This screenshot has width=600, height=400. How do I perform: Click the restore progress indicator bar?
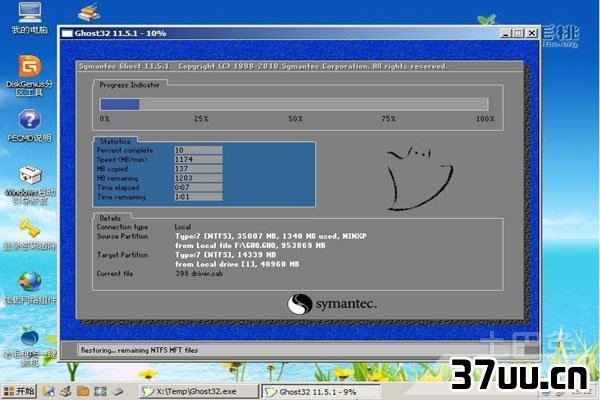[x=294, y=104]
